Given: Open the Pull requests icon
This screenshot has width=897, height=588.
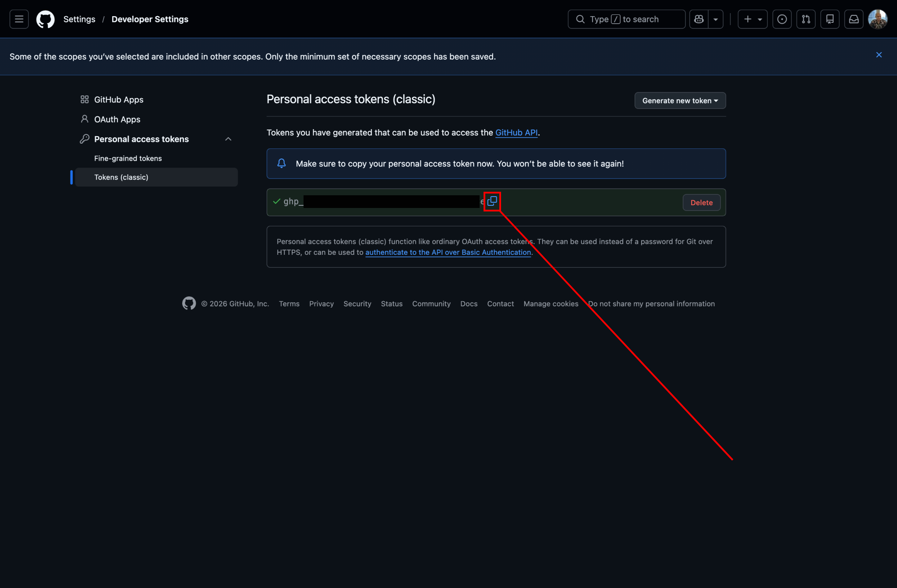Looking at the screenshot, I should tap(806, 19).
